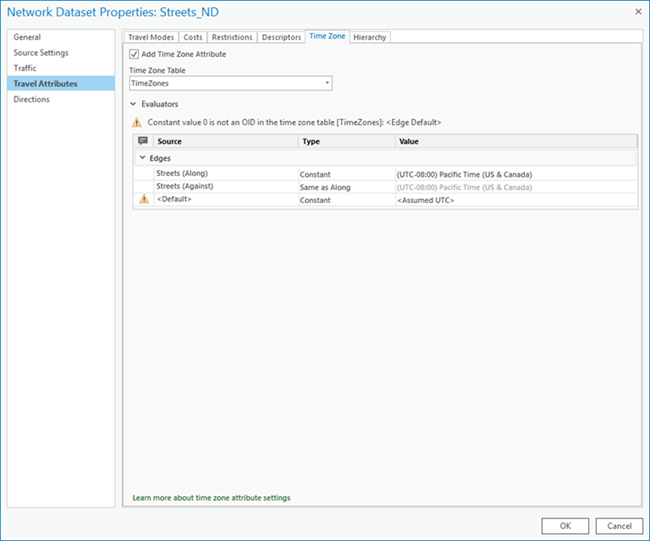This screenshot has width=650, height=541.
Task: Open Source Settings in the sidebar
Action: [41, 53]
